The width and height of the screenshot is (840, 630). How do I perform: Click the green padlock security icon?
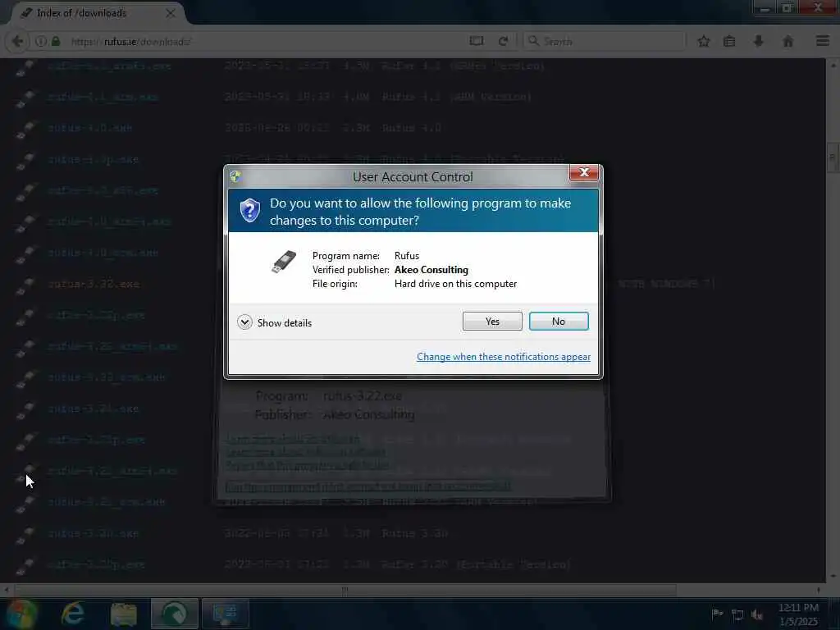pos(56,41)
